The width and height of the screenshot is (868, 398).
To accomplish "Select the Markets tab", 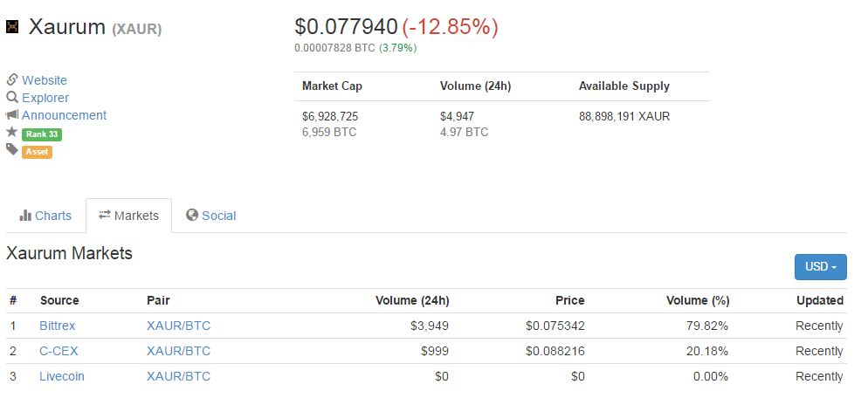I will [x=129, y=216].
